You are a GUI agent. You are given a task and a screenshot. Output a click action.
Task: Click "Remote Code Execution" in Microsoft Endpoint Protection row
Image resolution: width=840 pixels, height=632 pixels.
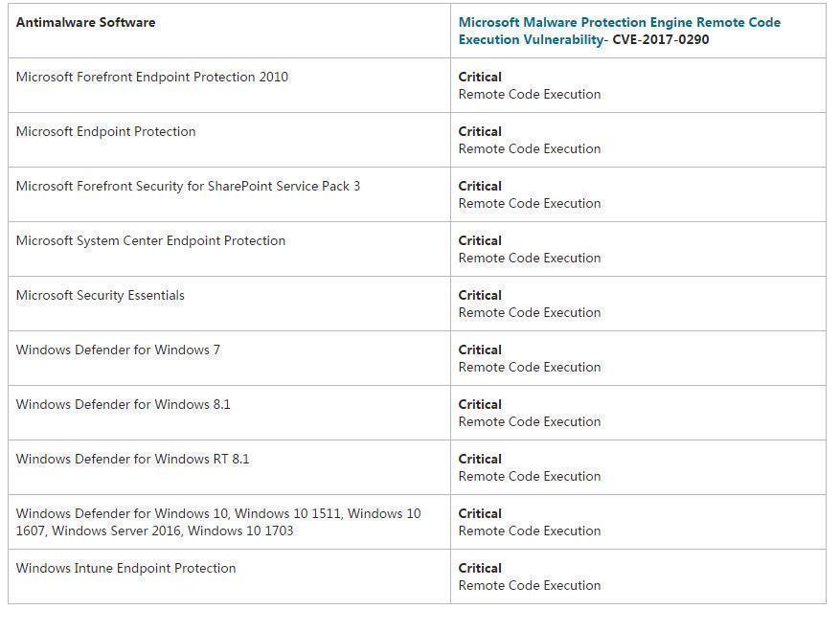530,148
